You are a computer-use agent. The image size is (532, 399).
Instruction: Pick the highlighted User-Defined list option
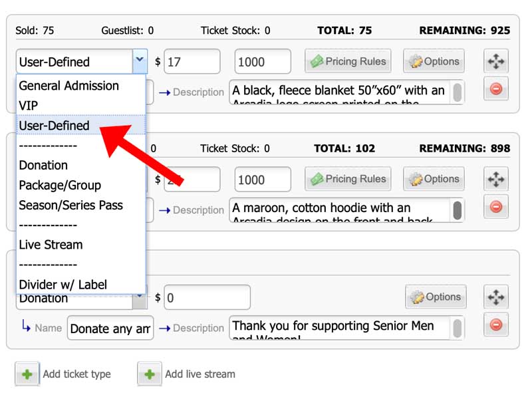(x=81, y=125)
